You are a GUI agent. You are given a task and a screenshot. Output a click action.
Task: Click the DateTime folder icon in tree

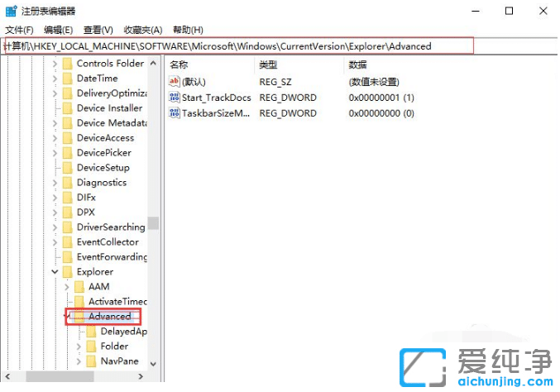[68, 79]
